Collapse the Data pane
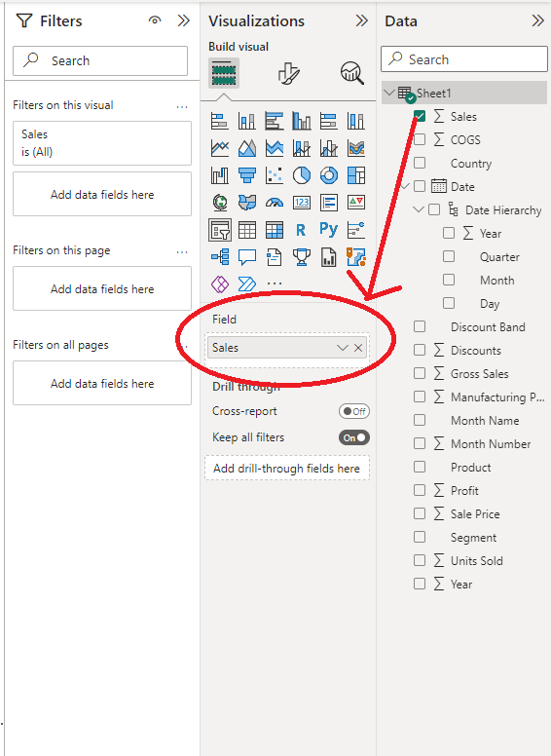 pyautogui.click(x=537, y=20)
